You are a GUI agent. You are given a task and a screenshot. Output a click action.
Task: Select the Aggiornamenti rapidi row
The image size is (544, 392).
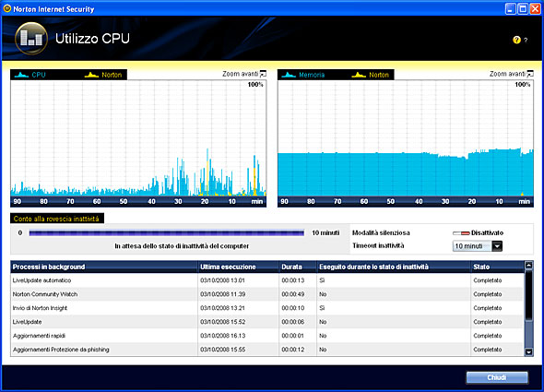click(x=266, y=336)
